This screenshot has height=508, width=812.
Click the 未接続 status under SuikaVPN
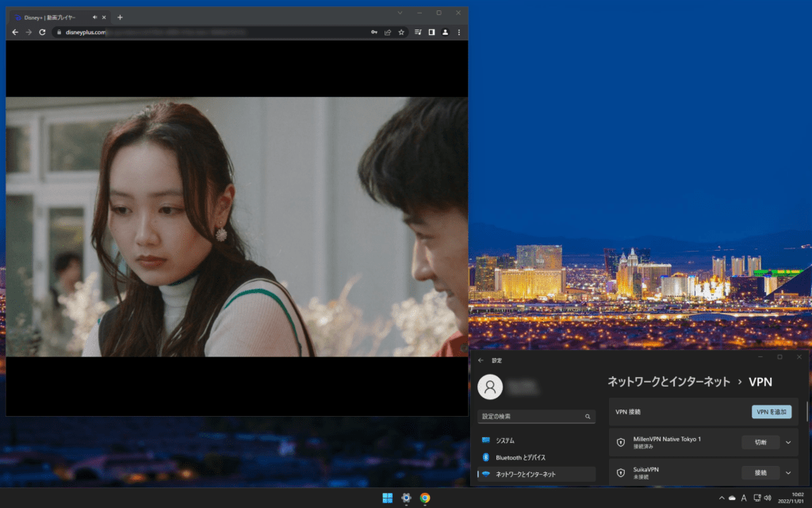[x=641, y=477]
